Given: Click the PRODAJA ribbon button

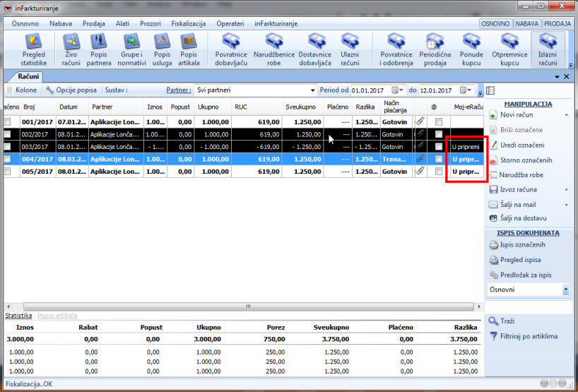Looking at the screenshot, I should coord(558,23).
